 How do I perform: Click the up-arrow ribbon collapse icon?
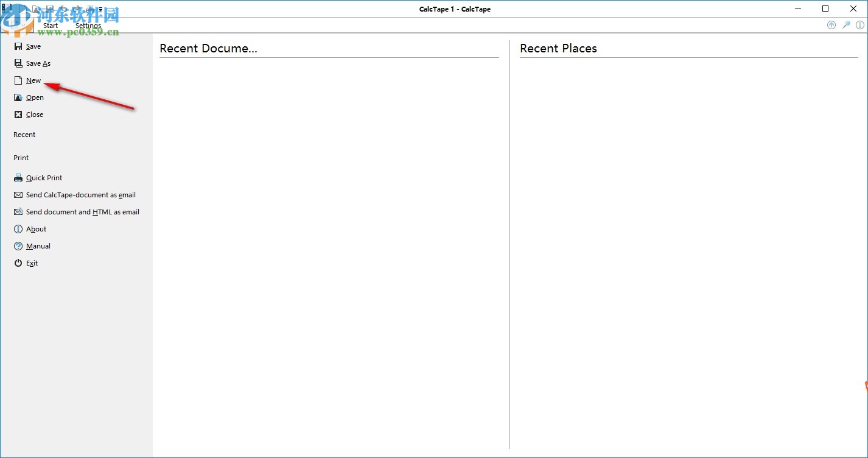pyautogui.click(x=831, y=25)
